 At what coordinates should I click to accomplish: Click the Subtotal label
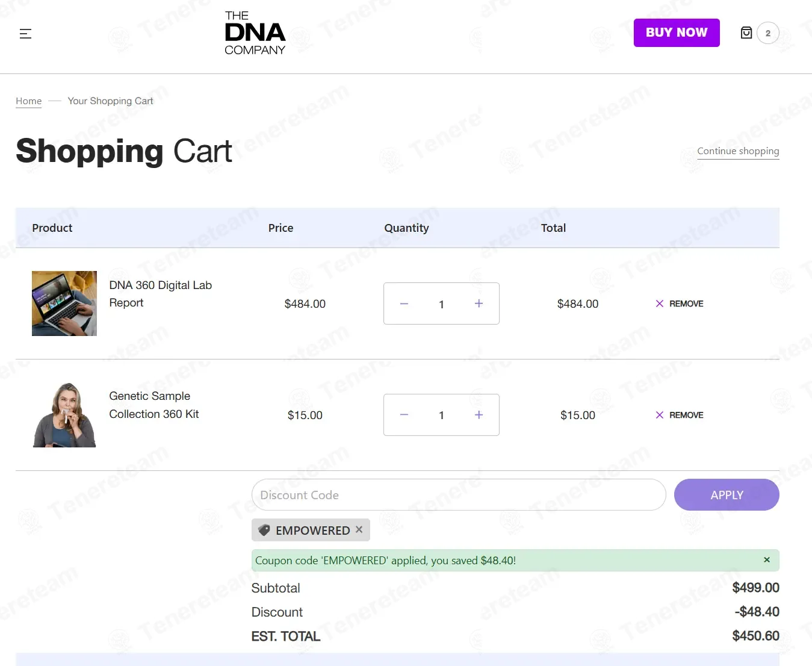coord(276,588)
